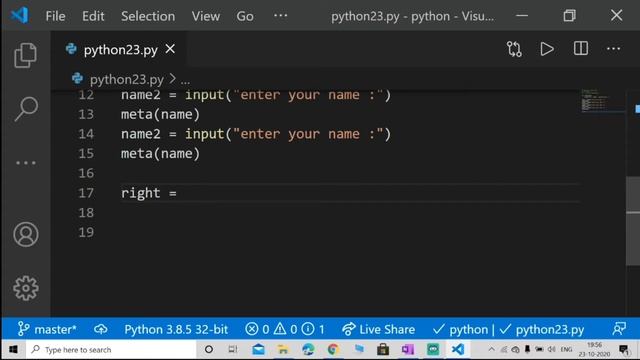640x360 pixels.
Task: Open OneNote from taskbar
Action: [408, 349]
